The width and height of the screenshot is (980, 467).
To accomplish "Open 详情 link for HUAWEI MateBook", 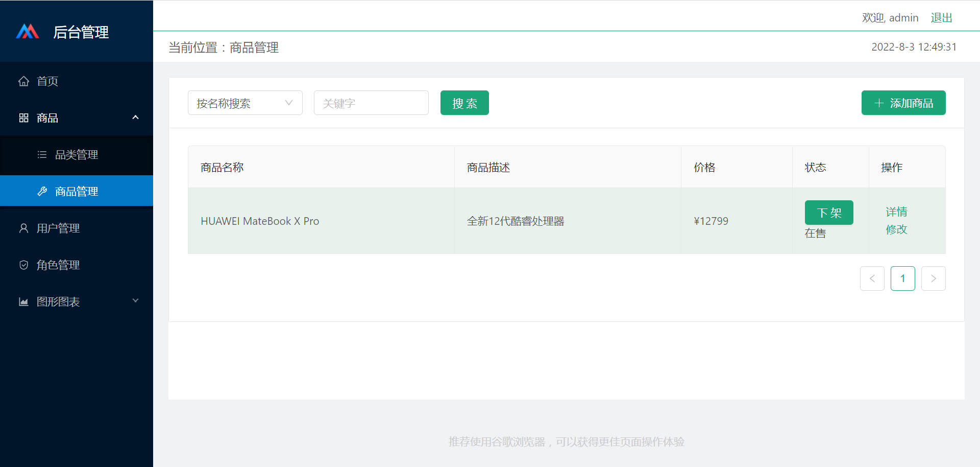I will (x=896, y=212).
